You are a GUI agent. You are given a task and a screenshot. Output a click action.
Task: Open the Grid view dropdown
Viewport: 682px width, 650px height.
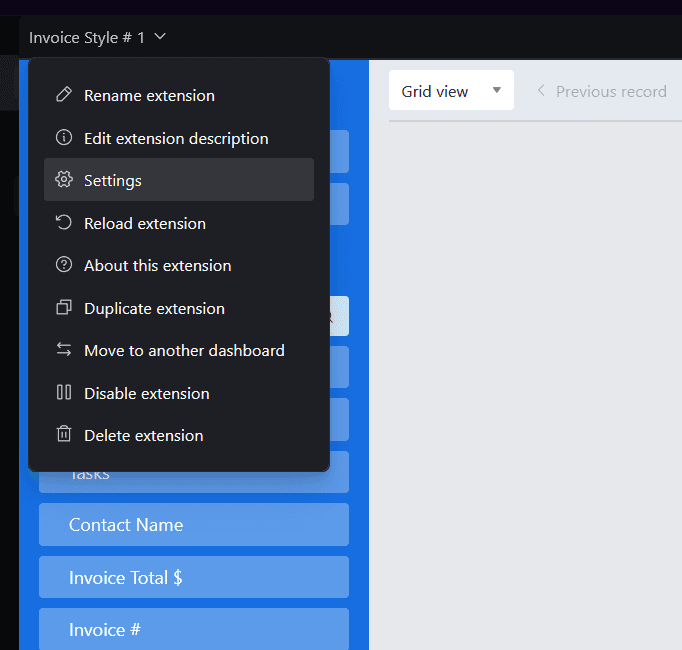pyautogui.click(x=451, y=90)
